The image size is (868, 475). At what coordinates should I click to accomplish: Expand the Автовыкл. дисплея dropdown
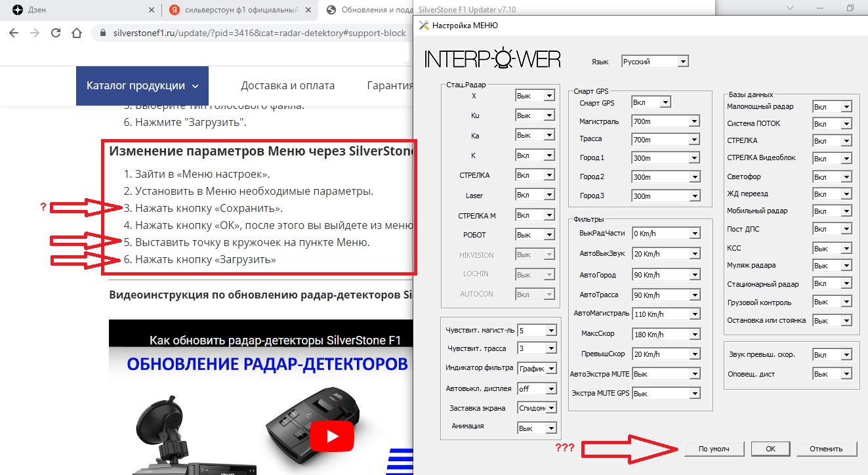[537, 388]
